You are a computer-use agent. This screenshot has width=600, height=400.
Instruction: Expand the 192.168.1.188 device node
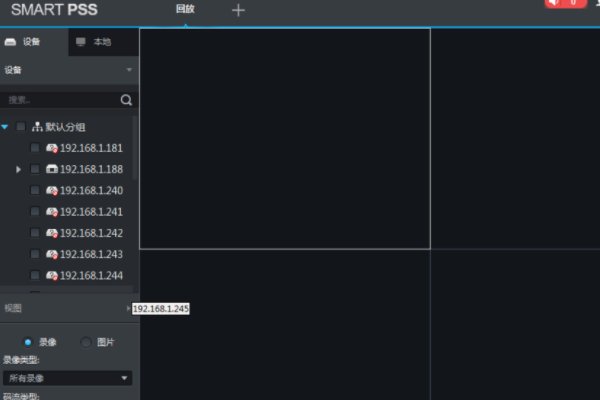(18, 169)
